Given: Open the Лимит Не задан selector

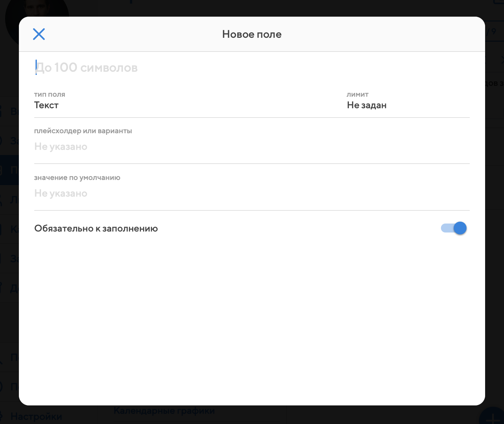Looking at the screenshot, I should [367, 105].
